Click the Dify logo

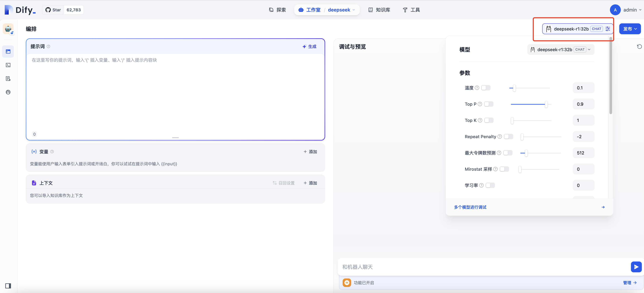20,10
